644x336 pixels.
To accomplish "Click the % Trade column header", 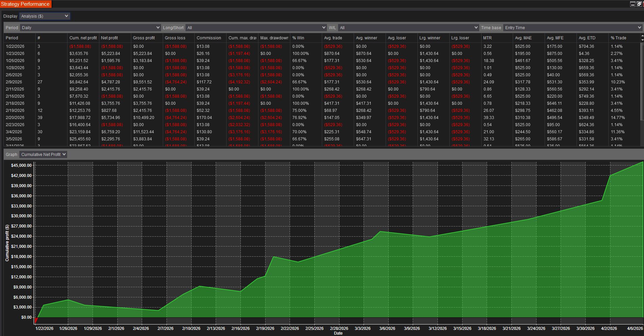I will 624,38.
